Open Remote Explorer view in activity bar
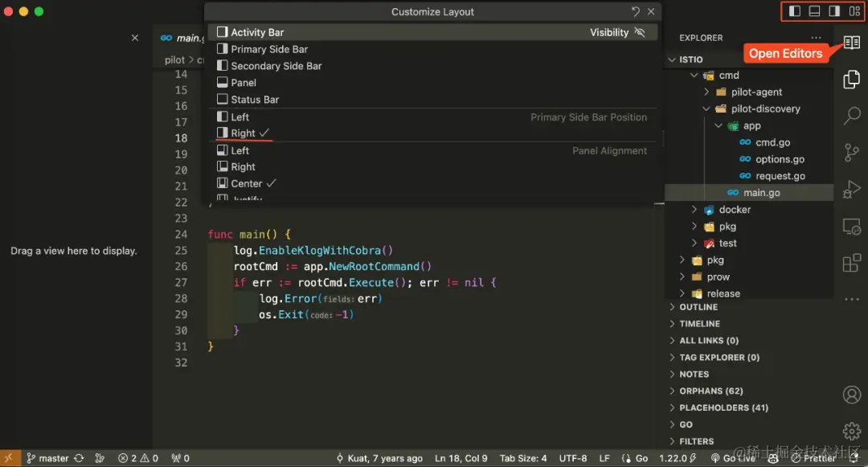 point(851,227)
